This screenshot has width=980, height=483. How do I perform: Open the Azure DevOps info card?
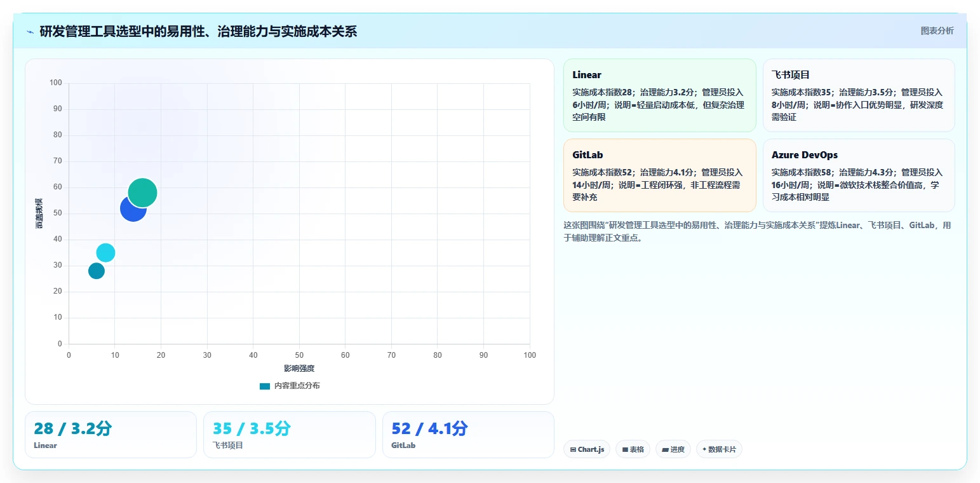click(x=859, y=175)
